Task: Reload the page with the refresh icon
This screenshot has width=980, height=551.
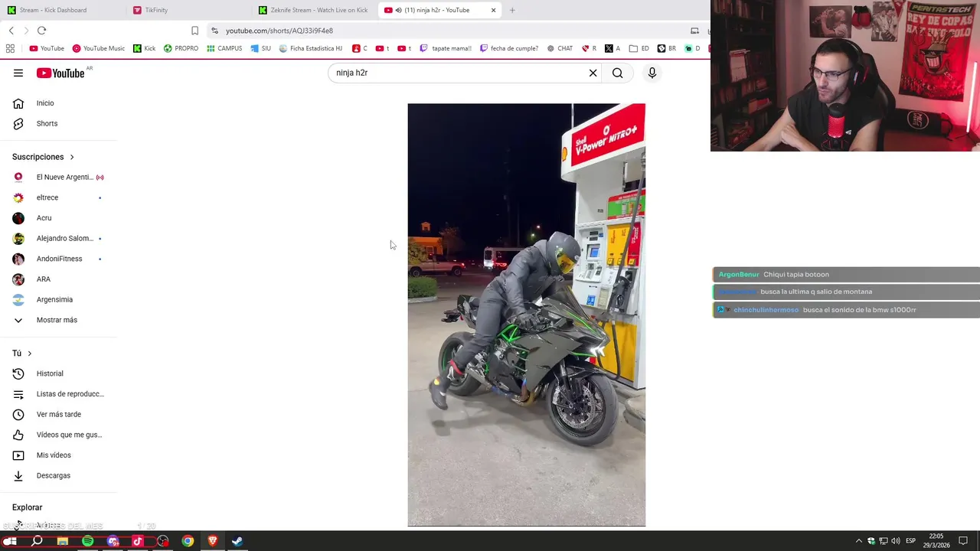Action: (41, 31)
